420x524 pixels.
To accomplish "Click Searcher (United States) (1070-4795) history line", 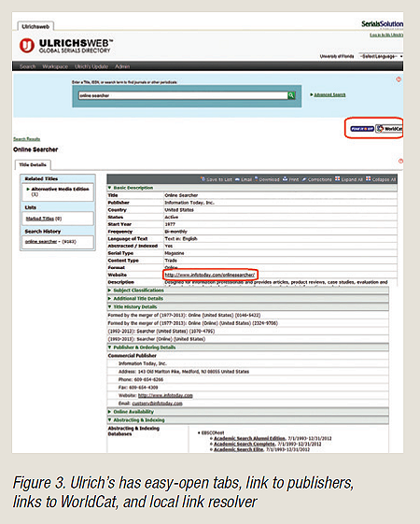I will click(161, 332).
